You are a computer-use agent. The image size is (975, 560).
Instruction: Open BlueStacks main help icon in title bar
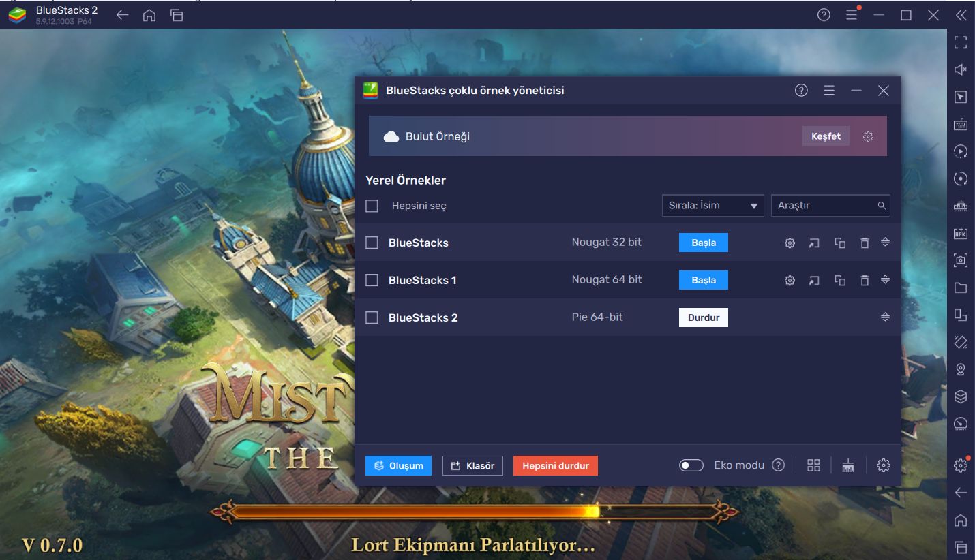coord(824,15)
